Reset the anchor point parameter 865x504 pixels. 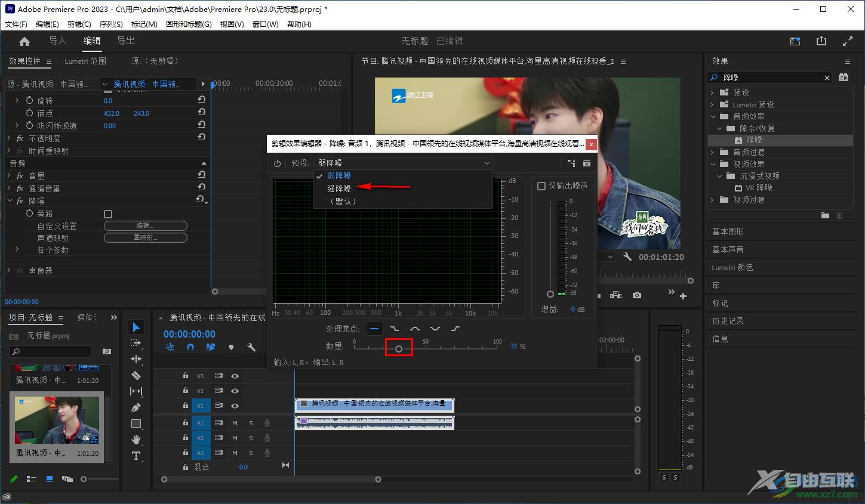pos(202,112)
